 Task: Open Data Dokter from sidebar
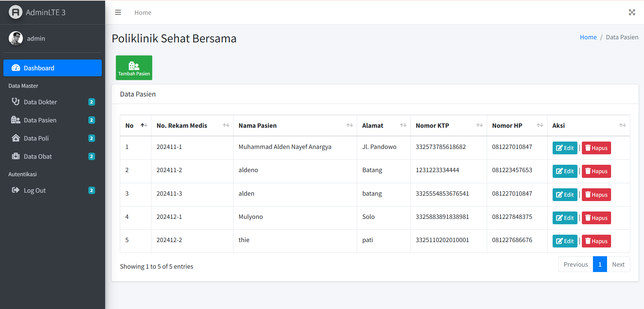point(40,102)
